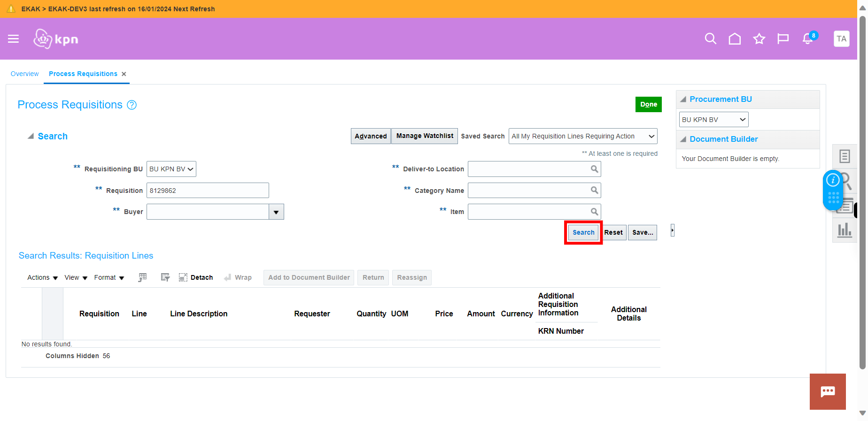Switch to the Overview tab
Viewport: 868px width, 421px height.
[x=25, y=74]
